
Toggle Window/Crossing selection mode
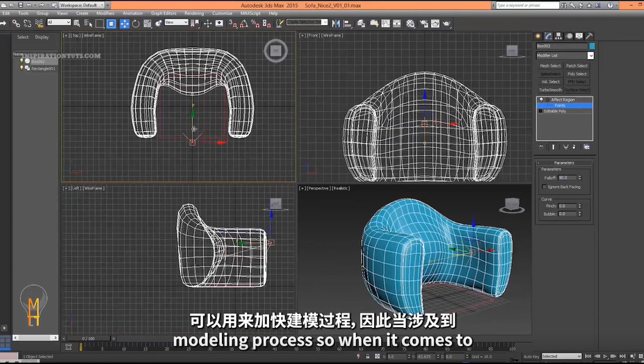coord(111,24)
